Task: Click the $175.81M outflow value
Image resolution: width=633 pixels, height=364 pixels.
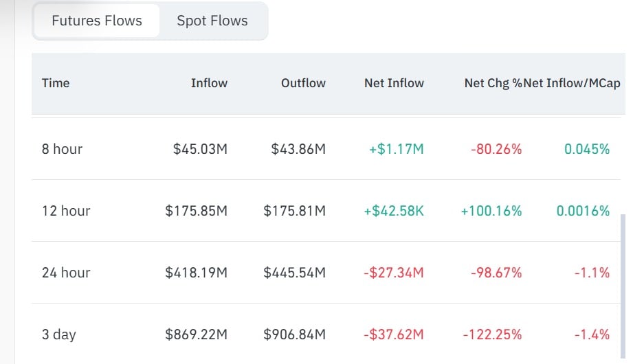Action: pyautogui.click(x=294, y=211)
